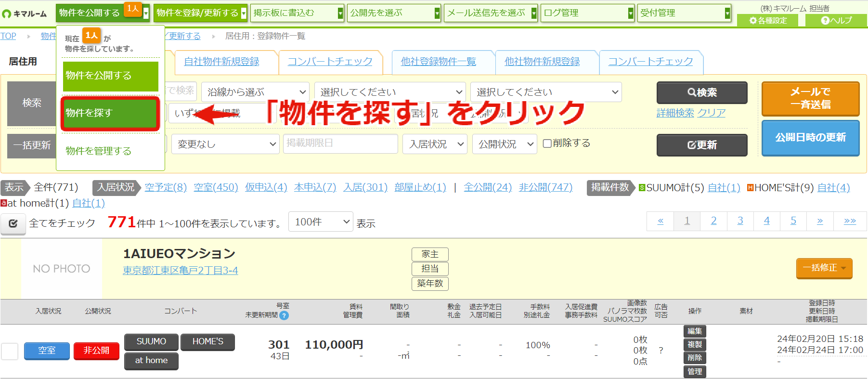Expand the 物件を登録/更新する menu arrow
Screen dimensions: 868x391
(x=244, y=13)
